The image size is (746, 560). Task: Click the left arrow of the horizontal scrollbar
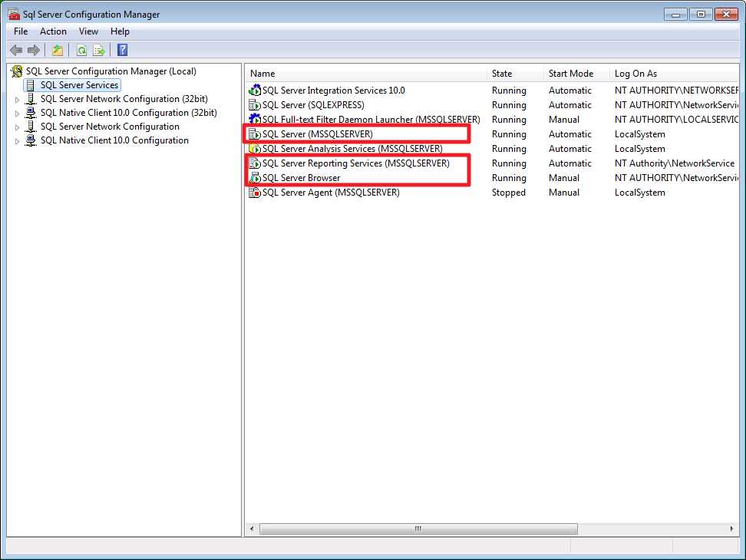tap(252, 529)
